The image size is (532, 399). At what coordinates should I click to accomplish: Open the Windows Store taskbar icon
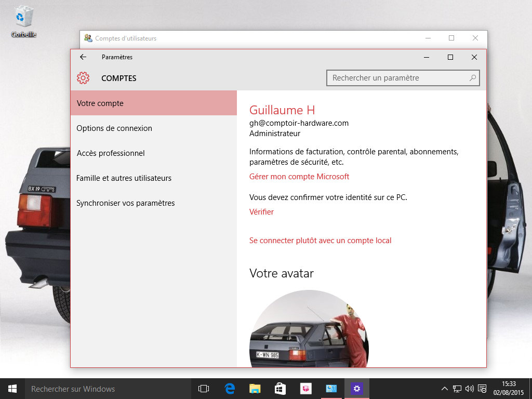point(280,389)
